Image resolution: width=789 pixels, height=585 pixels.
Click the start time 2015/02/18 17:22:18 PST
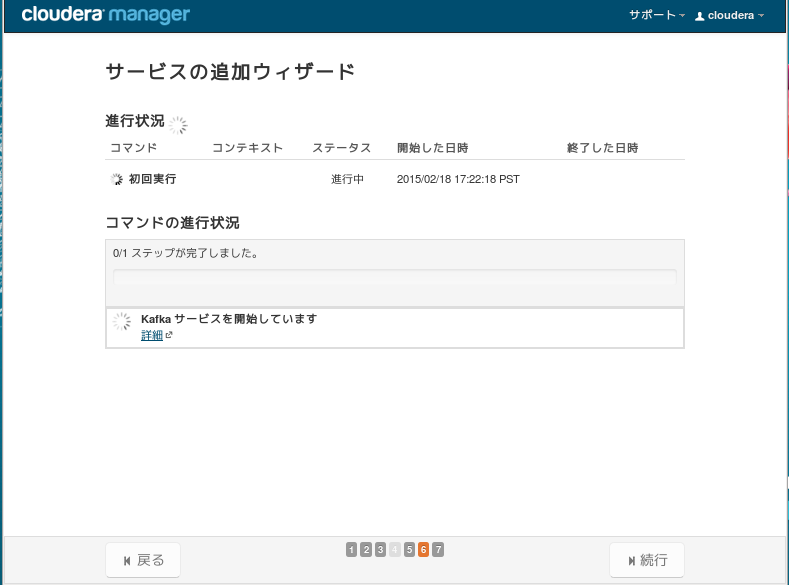point(458,179)
